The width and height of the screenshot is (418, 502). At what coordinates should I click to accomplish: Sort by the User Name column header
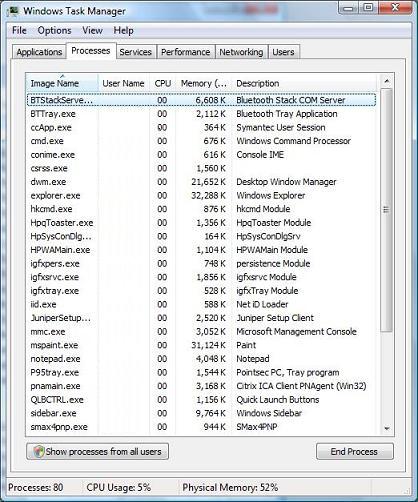pos(124,83)
